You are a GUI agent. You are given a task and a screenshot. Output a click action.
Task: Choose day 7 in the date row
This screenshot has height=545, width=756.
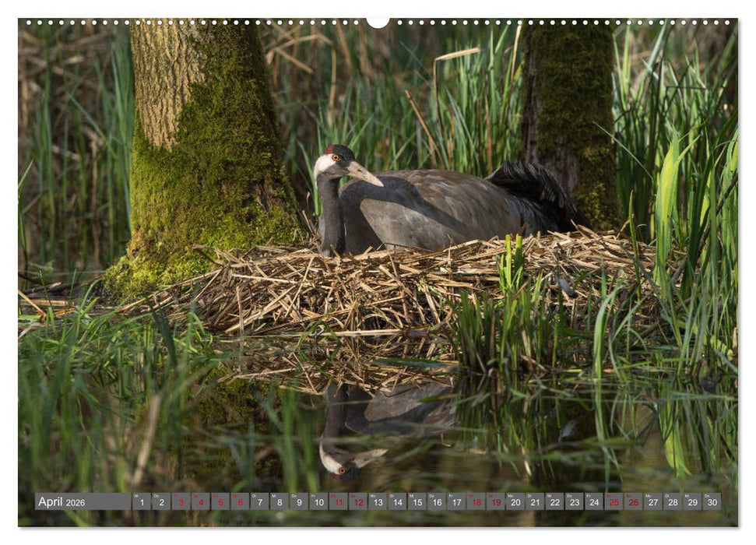(259, 501)
